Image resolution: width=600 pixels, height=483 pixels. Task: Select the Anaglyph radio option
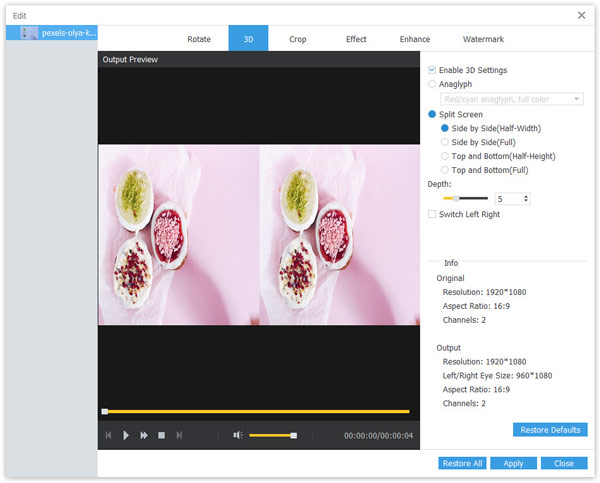[432, 84]
